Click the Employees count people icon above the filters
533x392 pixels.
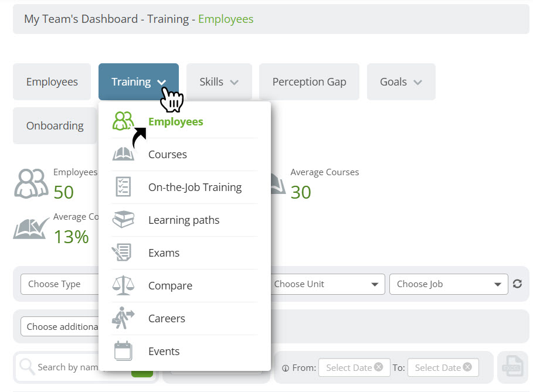click(x=31, y=183)
